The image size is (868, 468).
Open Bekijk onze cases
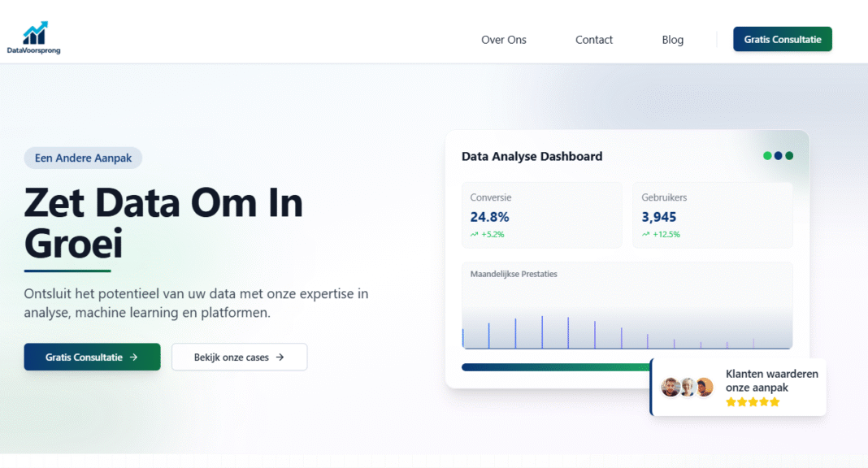coord(239,357)
